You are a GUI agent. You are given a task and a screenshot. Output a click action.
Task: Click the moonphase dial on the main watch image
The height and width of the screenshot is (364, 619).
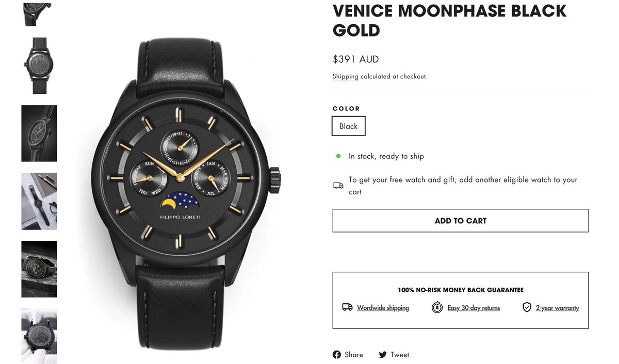(x=182, y=201)
